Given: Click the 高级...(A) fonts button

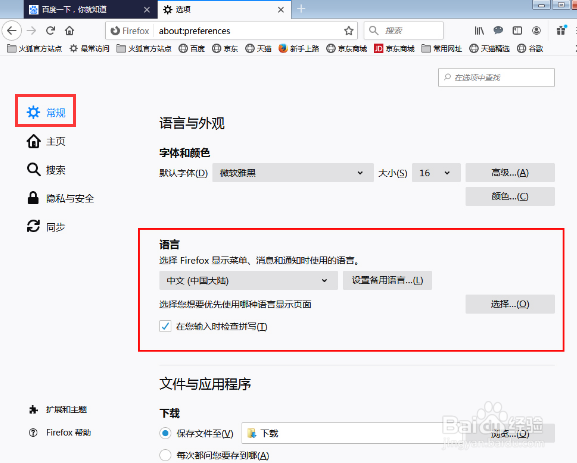Looking at the screenshot, I should [x=510, y=173].
